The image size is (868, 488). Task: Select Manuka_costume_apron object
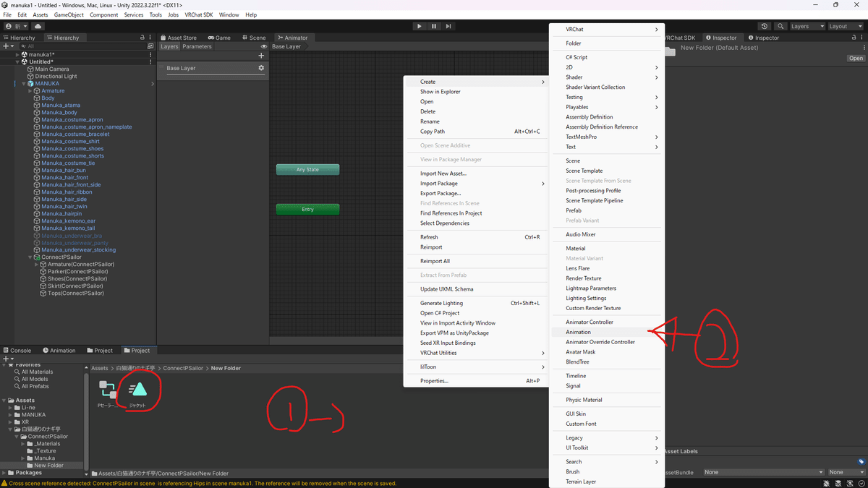72,120
